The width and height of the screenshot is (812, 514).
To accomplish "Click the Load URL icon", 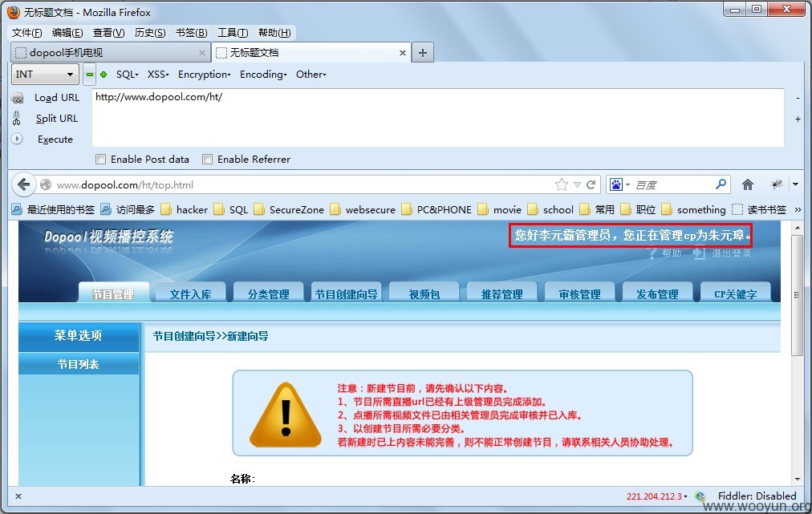I will pyautogui.click(x=17, y=98).
